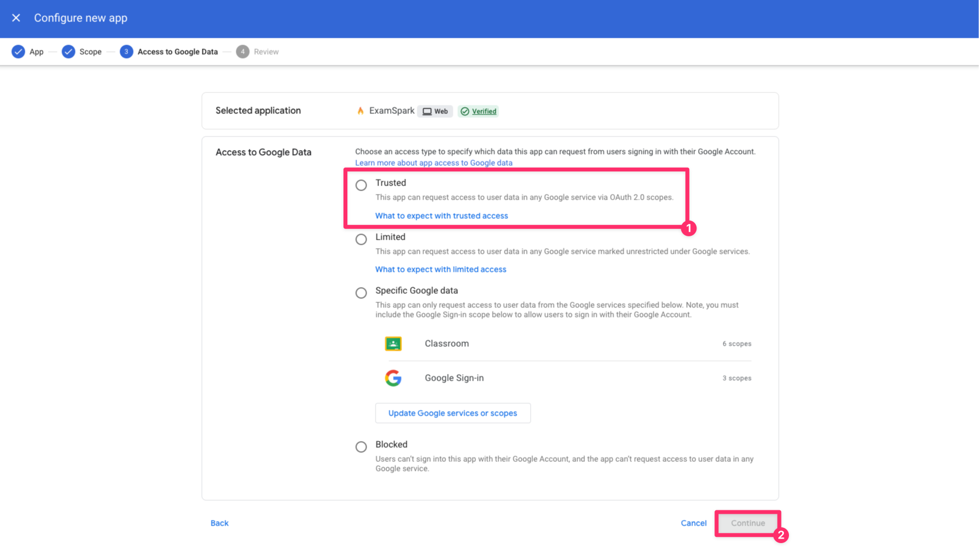
Task: Click the Classroom service icon
Action: (x=393, y=343)
